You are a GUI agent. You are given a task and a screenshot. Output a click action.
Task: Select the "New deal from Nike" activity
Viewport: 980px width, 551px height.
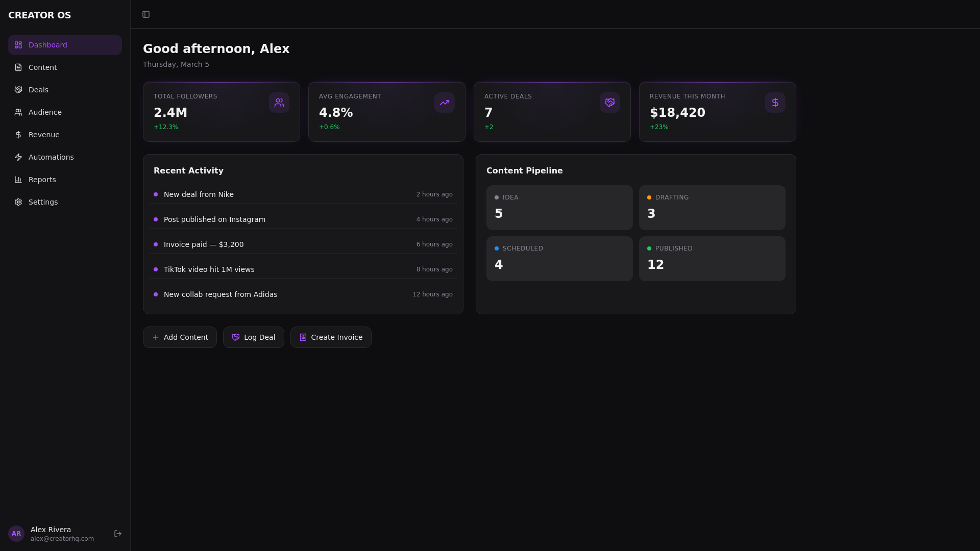(303, 194)
